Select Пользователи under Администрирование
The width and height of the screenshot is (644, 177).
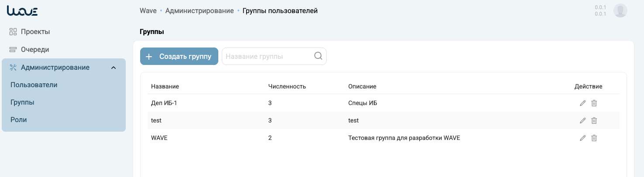coord(34,85)
